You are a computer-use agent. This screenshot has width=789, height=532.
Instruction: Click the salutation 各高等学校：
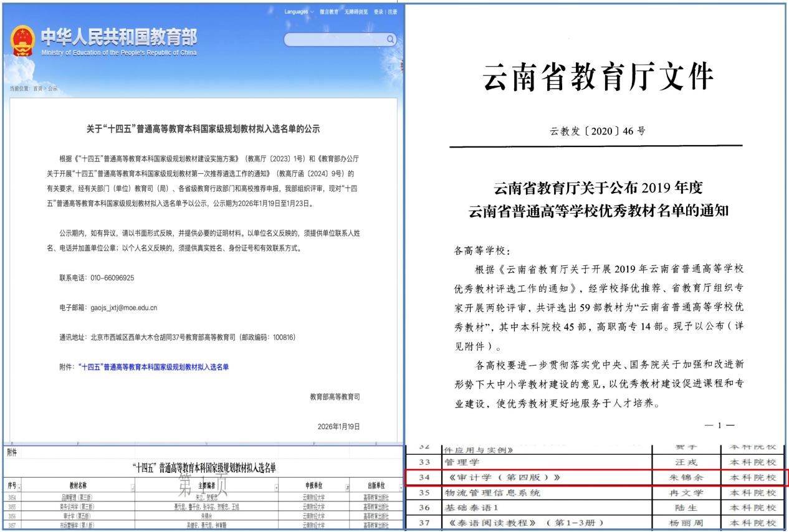482,252
